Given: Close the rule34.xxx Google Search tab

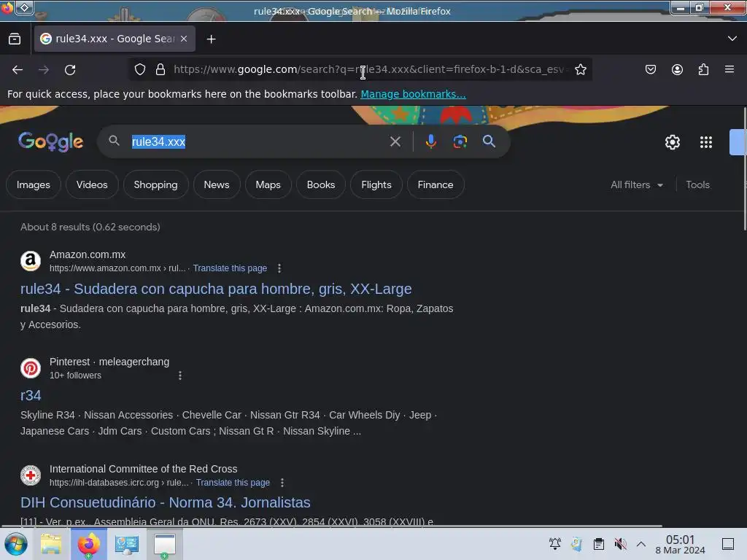Looking at the screenshot, I should 184,39.
